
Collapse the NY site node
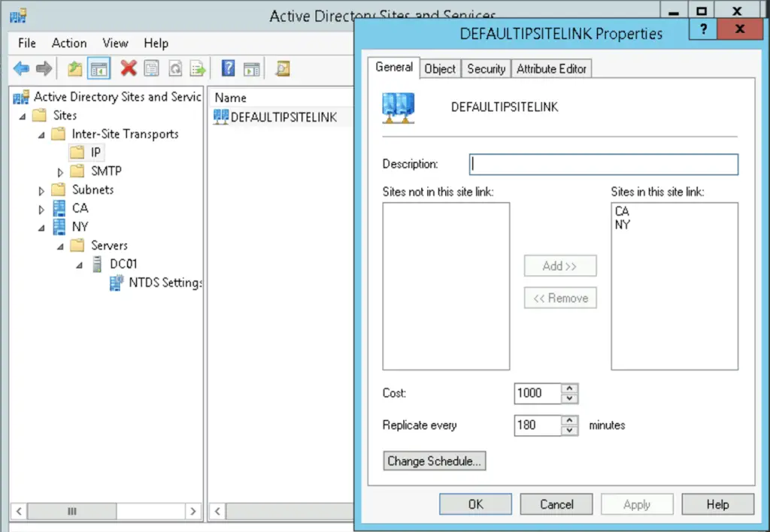41,228
